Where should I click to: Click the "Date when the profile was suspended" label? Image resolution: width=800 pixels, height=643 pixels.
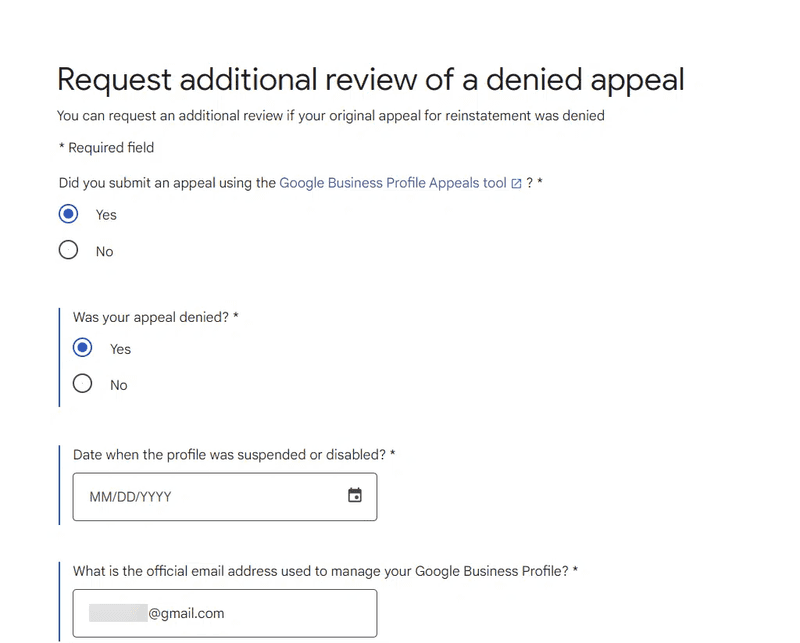click(234, 455)
